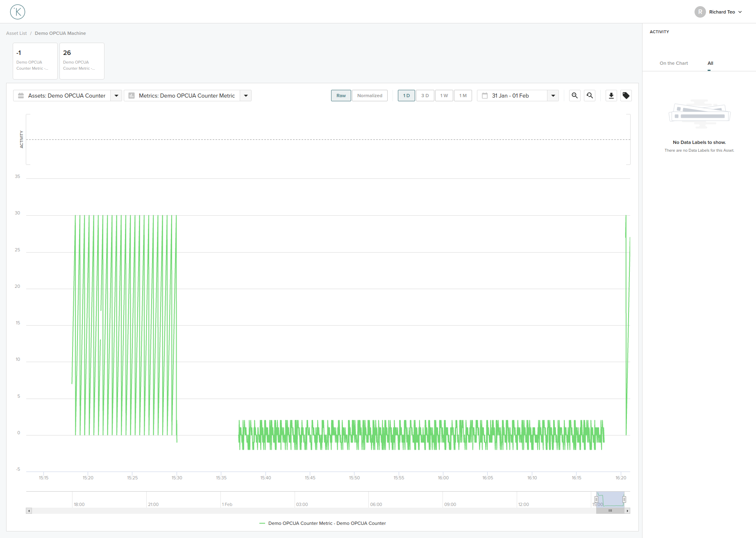Click the calendar icon in the date range picker

pos(484,95)
